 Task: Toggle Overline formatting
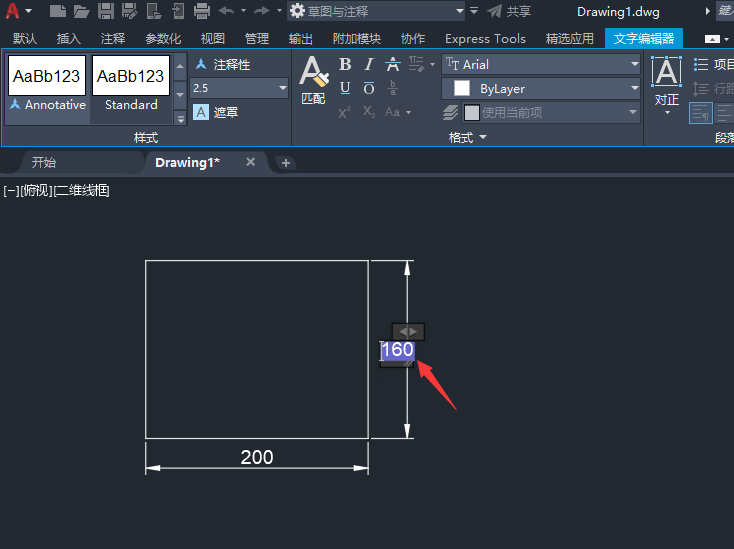click(369, 88)
